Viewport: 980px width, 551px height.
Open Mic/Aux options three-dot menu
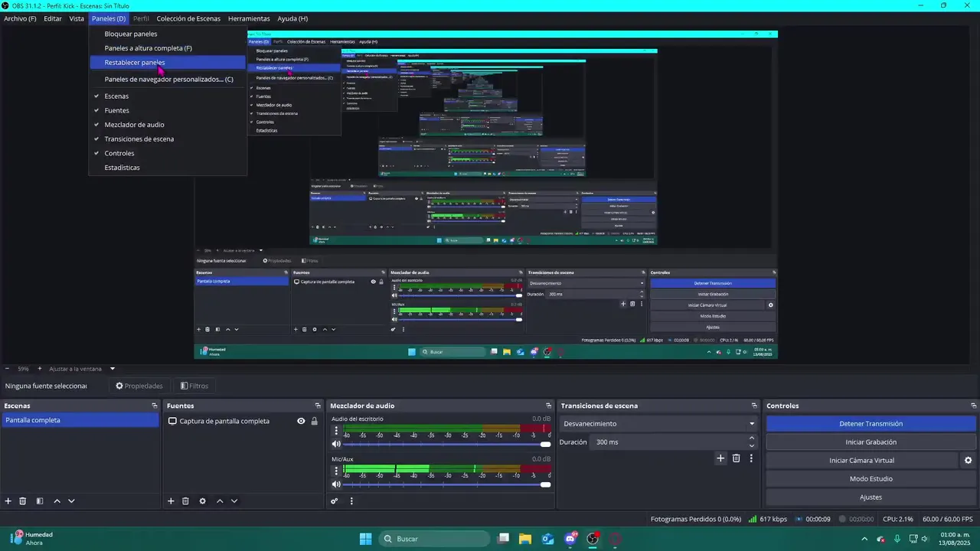tap(336, 471)
